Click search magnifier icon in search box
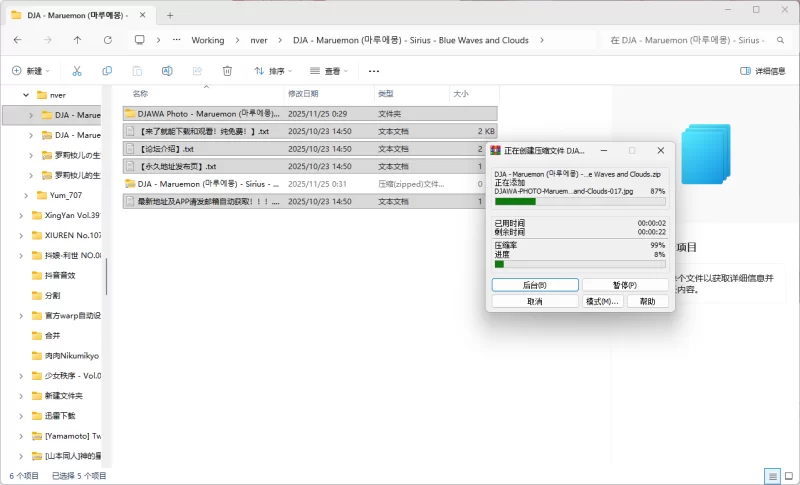This screenshot has height=485, width=800. 780,40
